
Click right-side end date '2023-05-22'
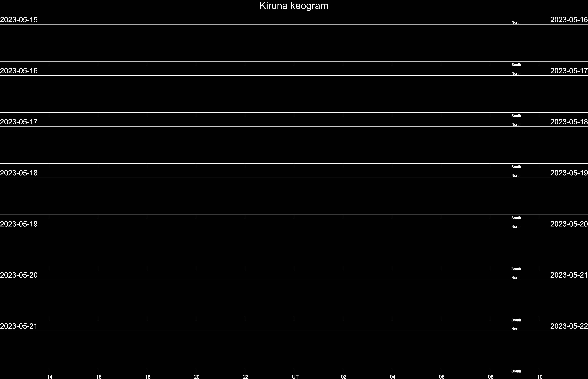(x=569, y=326)
